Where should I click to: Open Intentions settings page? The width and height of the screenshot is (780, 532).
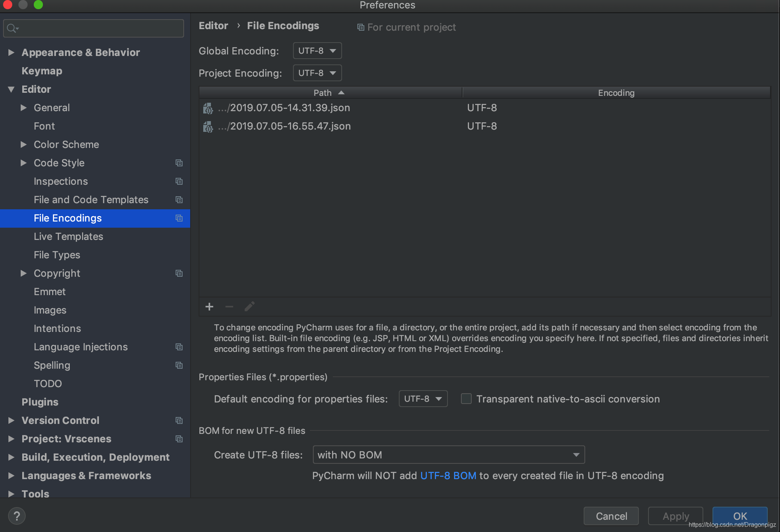[57, 328]
